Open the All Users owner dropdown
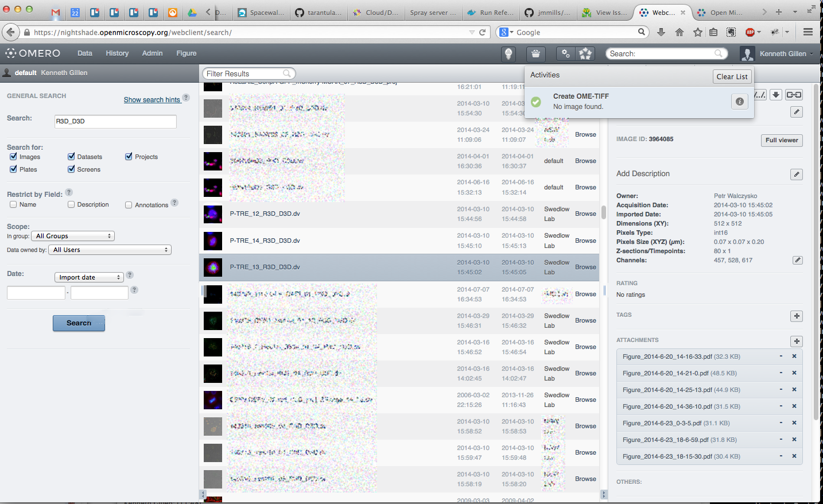Viewport: 823px width, 504px height. tap(110, 250)
